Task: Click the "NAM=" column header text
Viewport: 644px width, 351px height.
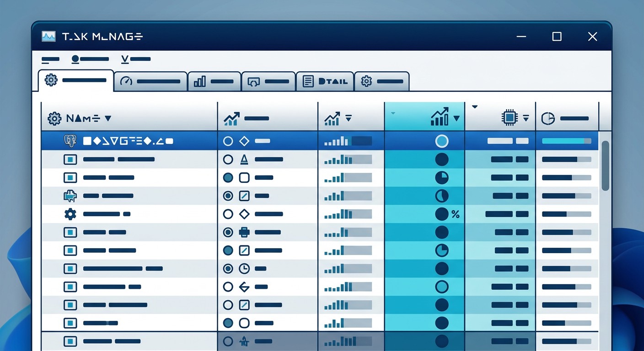Action: 83,119
